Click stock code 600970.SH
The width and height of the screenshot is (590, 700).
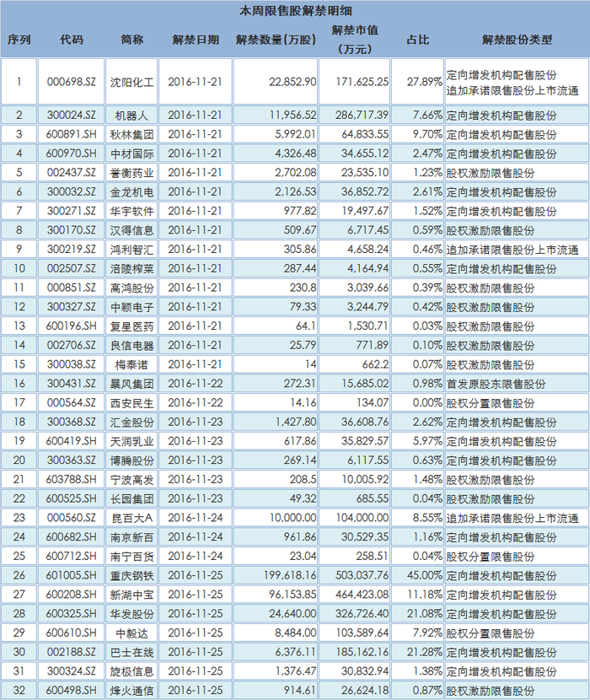pos(72,153)
